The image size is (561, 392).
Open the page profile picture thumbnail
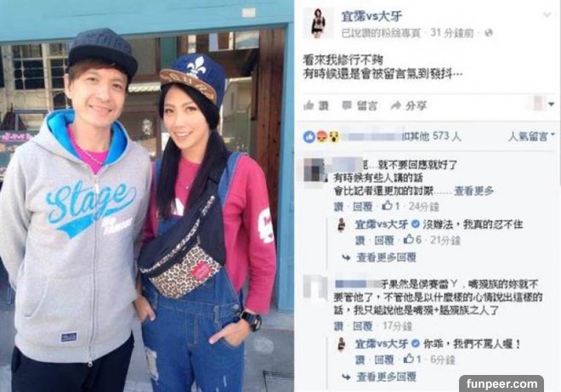click(318, 23)
